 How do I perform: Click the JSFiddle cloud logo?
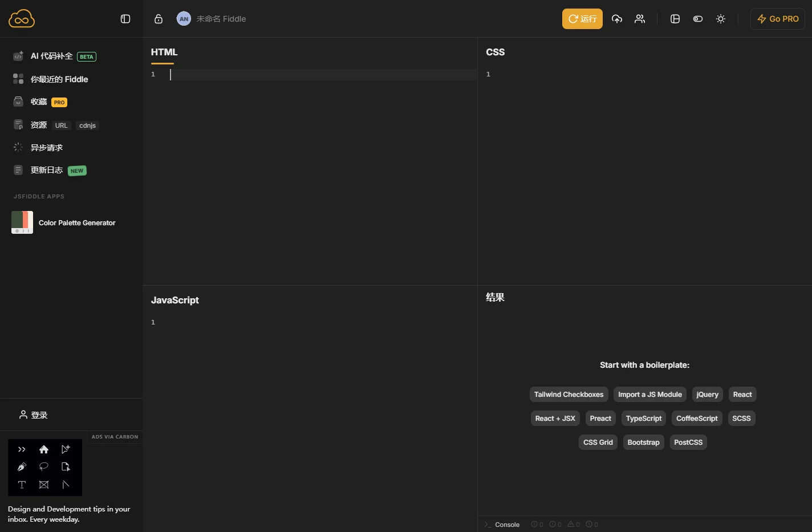(x=22, y=19)
